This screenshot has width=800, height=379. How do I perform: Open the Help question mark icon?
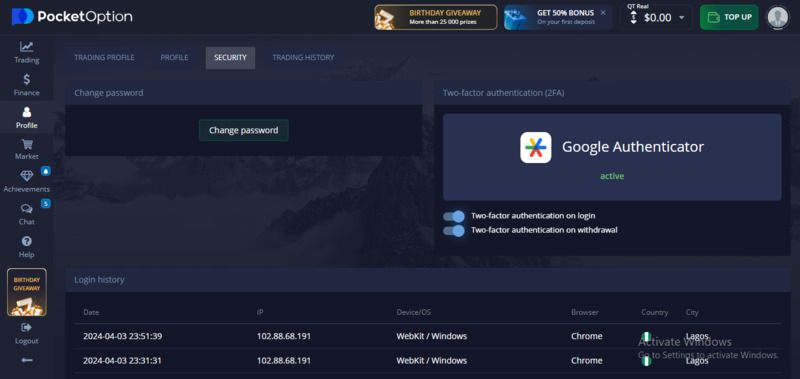[27, 241]
